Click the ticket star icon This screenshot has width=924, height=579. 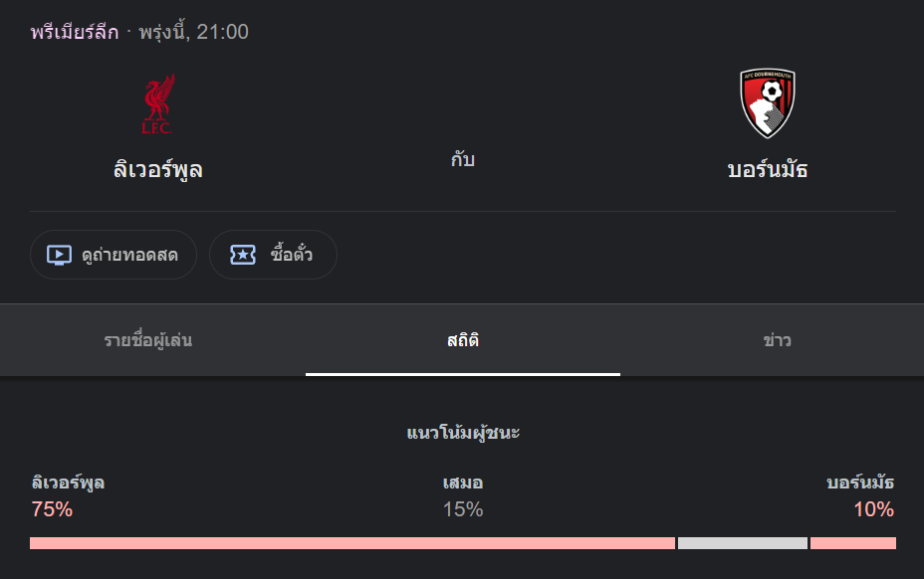(243, 255)
